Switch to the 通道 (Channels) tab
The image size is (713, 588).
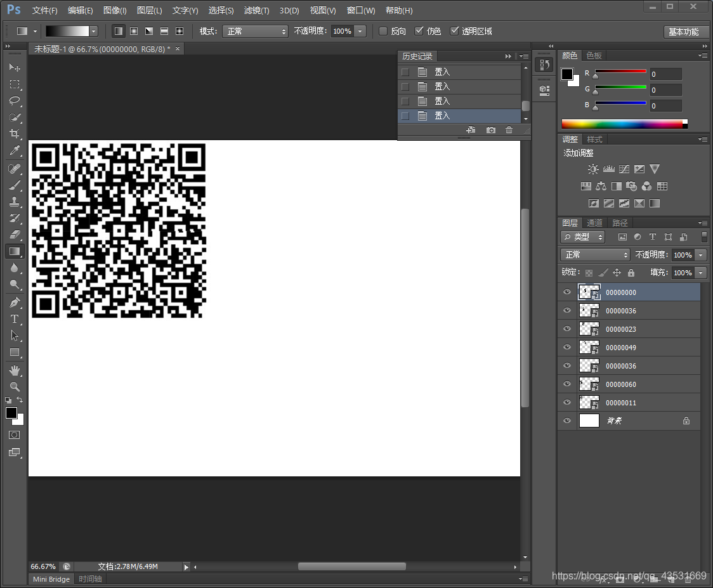point(594,223)
